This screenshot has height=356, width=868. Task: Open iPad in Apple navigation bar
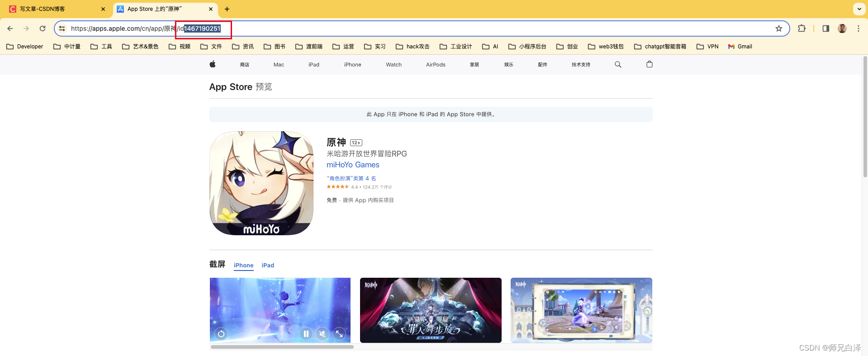pos(314,65)
